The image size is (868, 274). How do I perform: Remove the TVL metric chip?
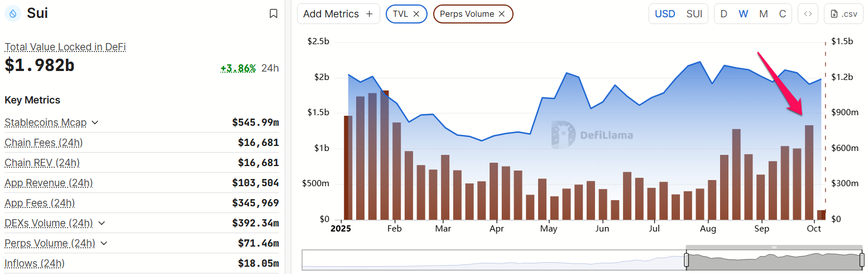click(x=416, y=14)
